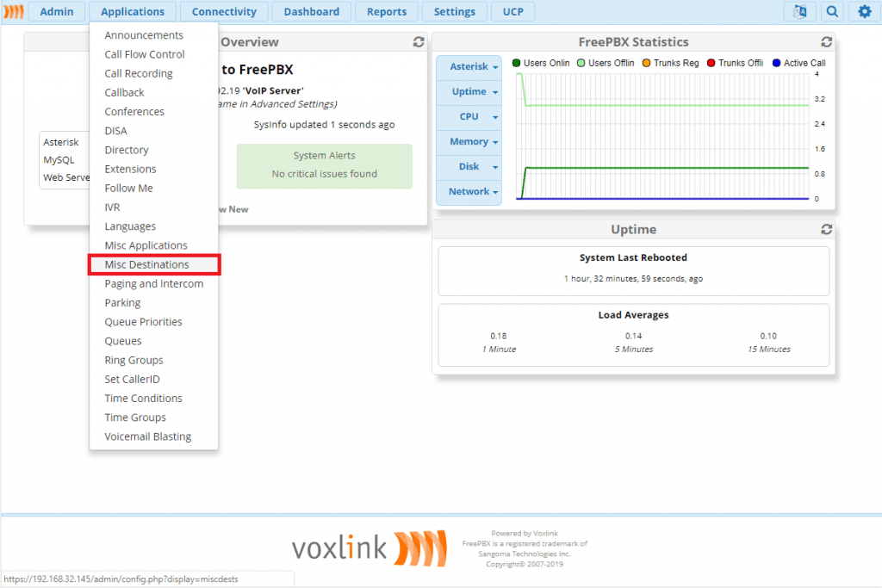Click the 15 Minutes load average value
This screenshot has width=882, height=588.
click(x=768, y=336)
